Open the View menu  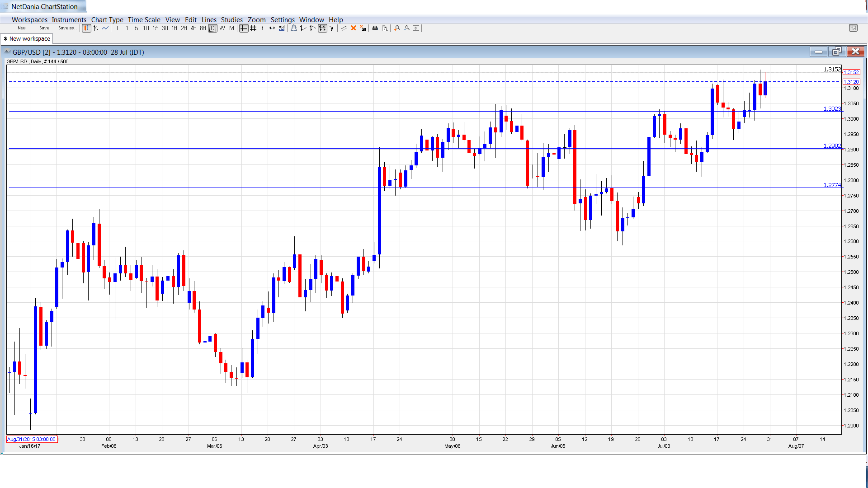coord(172,20)
